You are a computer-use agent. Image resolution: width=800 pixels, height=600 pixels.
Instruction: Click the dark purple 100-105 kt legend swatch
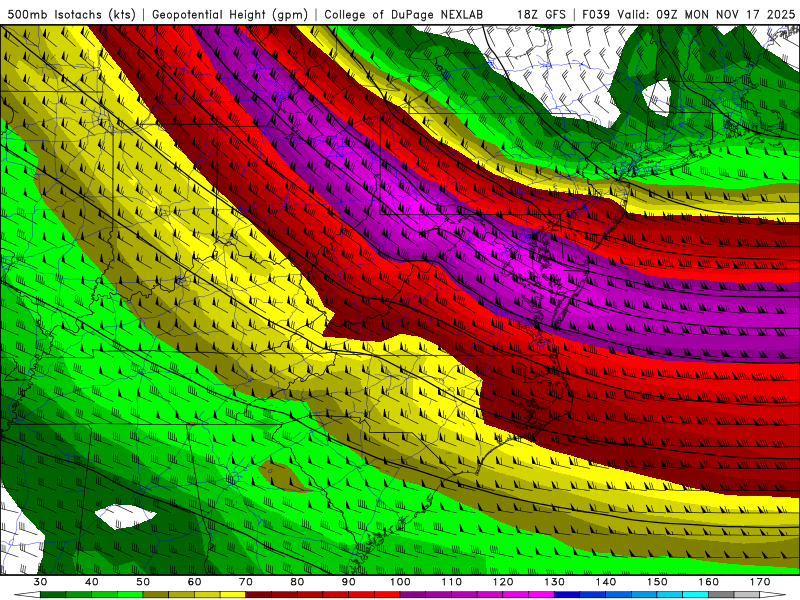[413, 595]
